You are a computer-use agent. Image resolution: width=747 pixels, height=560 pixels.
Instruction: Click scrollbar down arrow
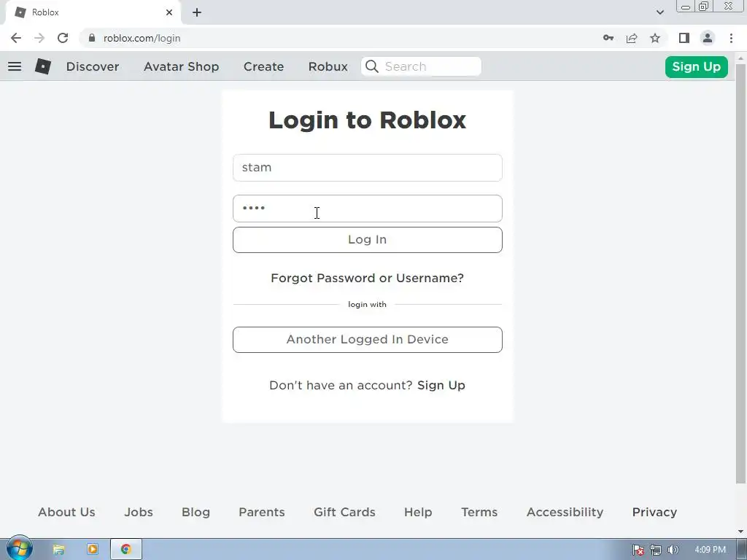coord(740,532)
